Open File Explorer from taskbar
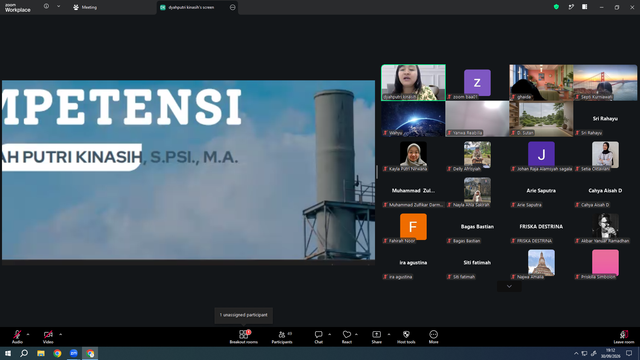 (x=41, y=353)
